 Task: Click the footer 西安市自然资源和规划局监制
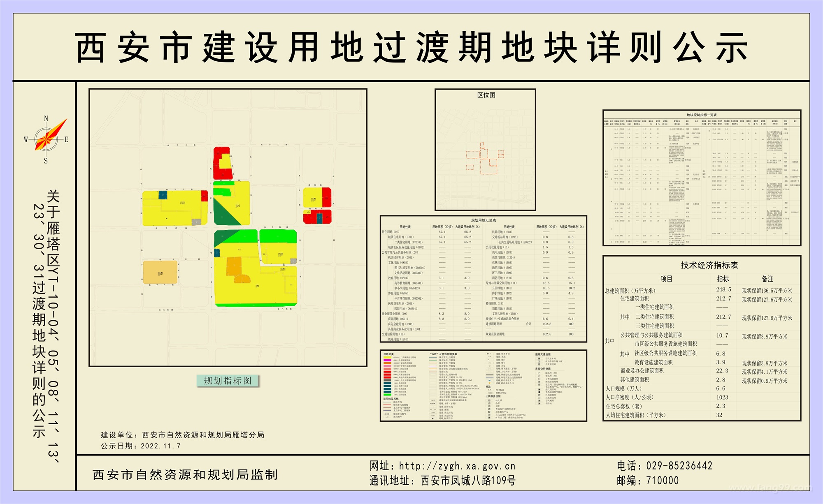(x=185, y=474)
